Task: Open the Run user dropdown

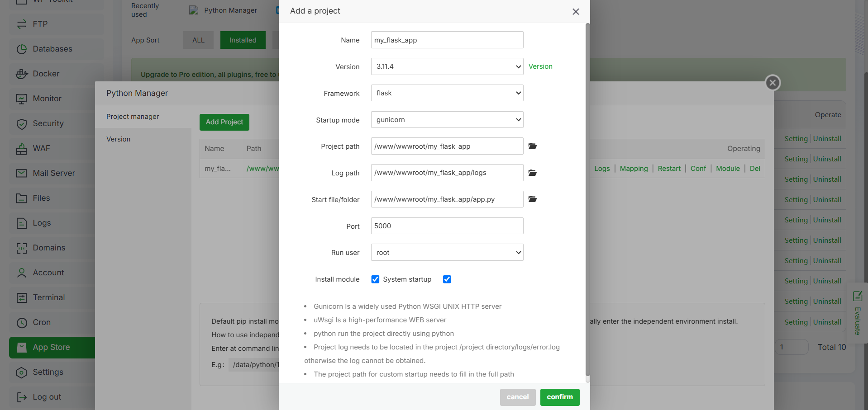Action: click(447, 252)
